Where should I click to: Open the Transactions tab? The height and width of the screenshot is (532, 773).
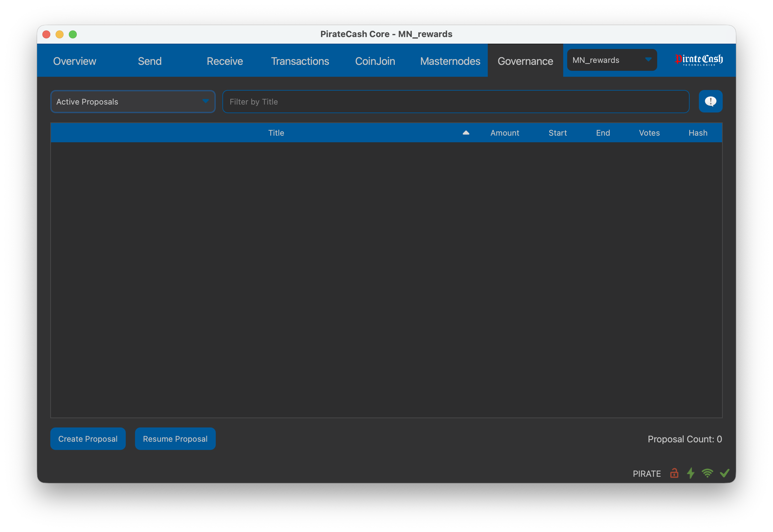point(300,61)
